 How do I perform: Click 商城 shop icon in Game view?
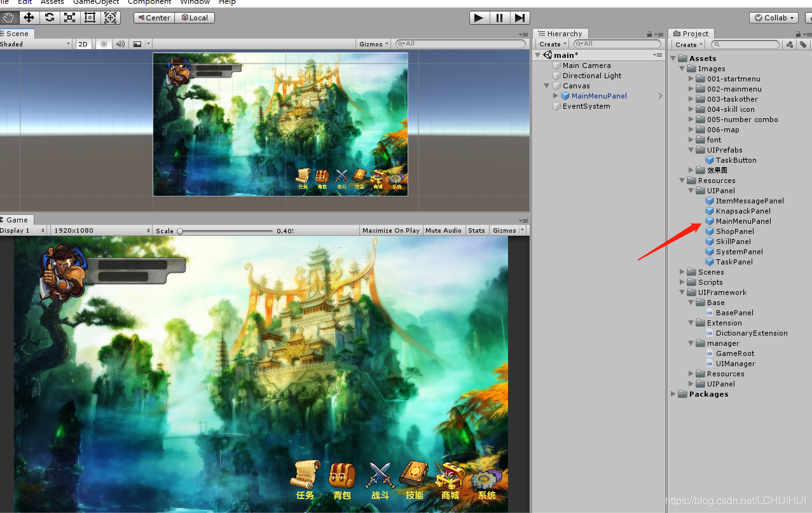click(x=450, y=475)
